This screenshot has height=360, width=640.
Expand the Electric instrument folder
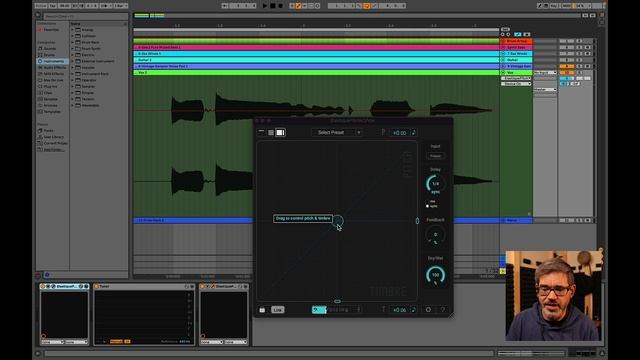pos(73,55)
